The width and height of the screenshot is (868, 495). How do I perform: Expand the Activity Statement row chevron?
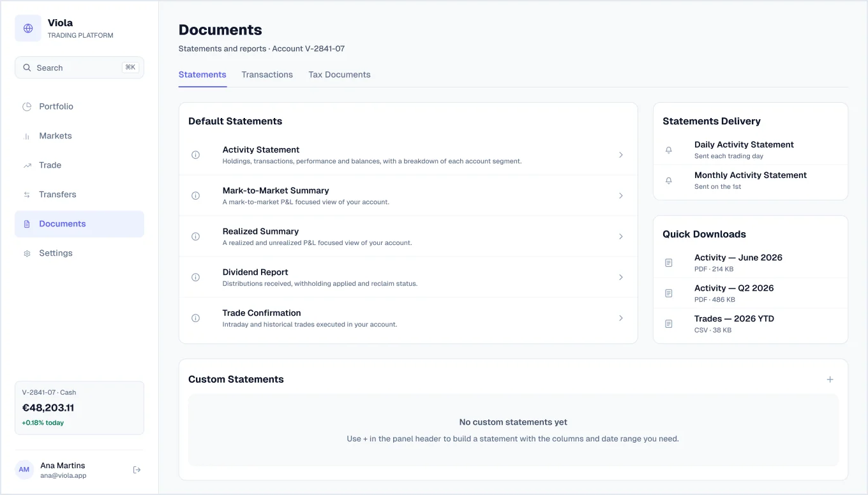click(x=621, y=155)
